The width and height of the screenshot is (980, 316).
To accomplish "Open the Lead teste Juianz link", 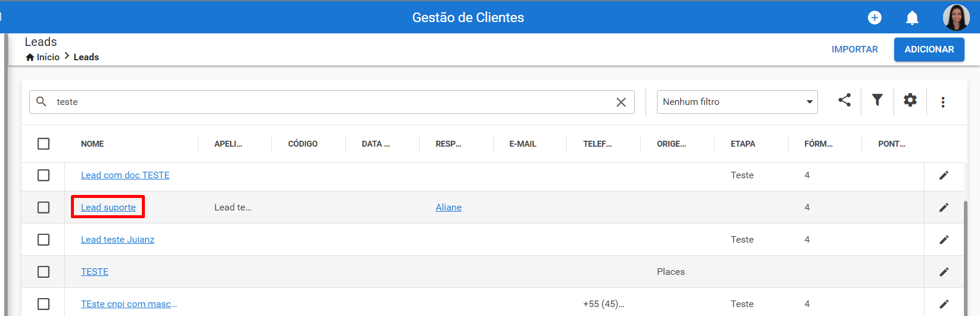I will pos(117,240).
